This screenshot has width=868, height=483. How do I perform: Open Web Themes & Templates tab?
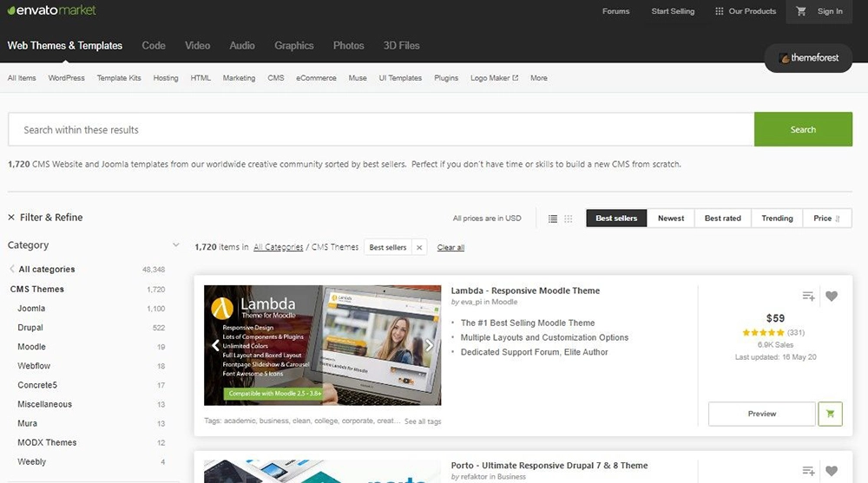coord(65,46)
